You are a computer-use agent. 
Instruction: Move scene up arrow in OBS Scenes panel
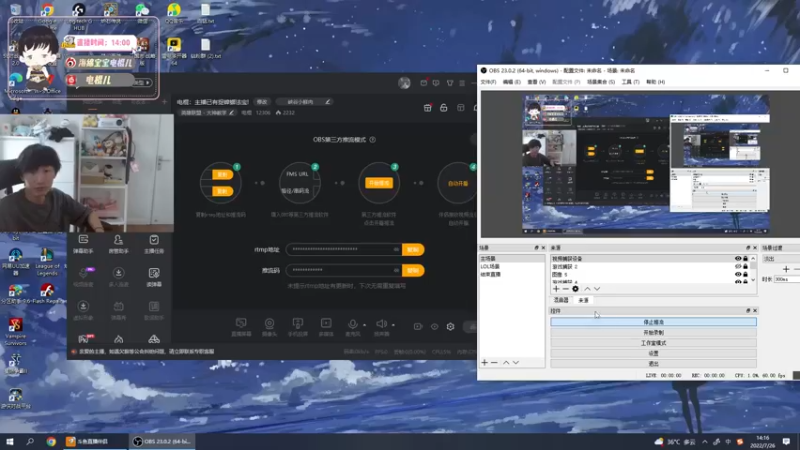[x=506, y=363]
